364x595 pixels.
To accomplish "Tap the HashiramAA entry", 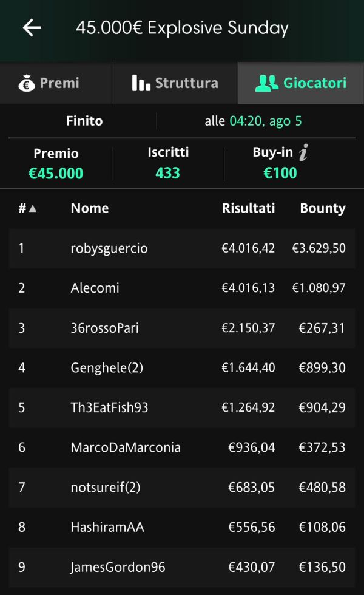I will point(182,527).
